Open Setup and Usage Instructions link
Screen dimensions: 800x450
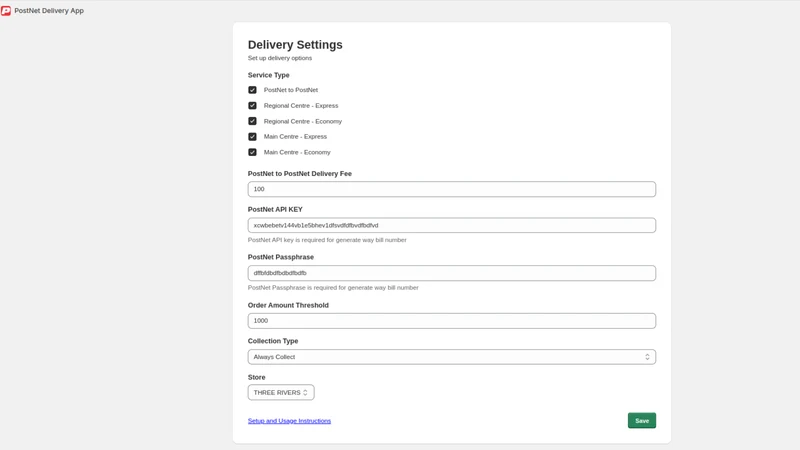(289, 421)
